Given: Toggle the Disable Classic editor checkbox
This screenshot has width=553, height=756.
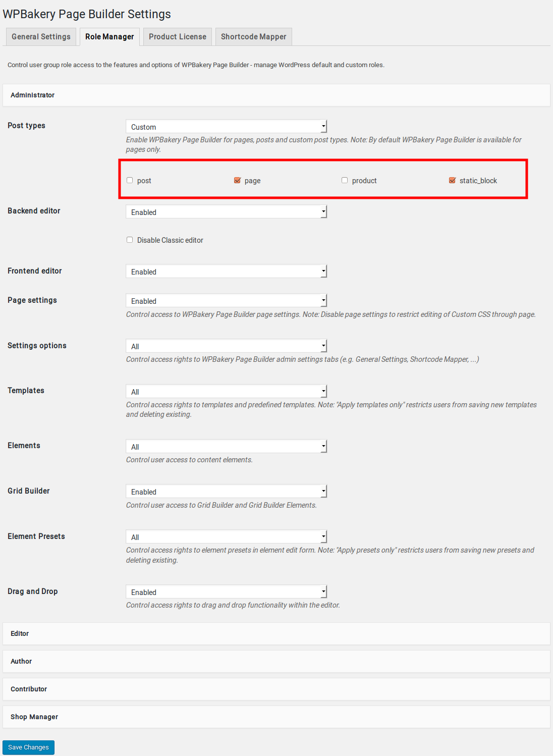Looking at the screenshot, I should tap(130, 240).
